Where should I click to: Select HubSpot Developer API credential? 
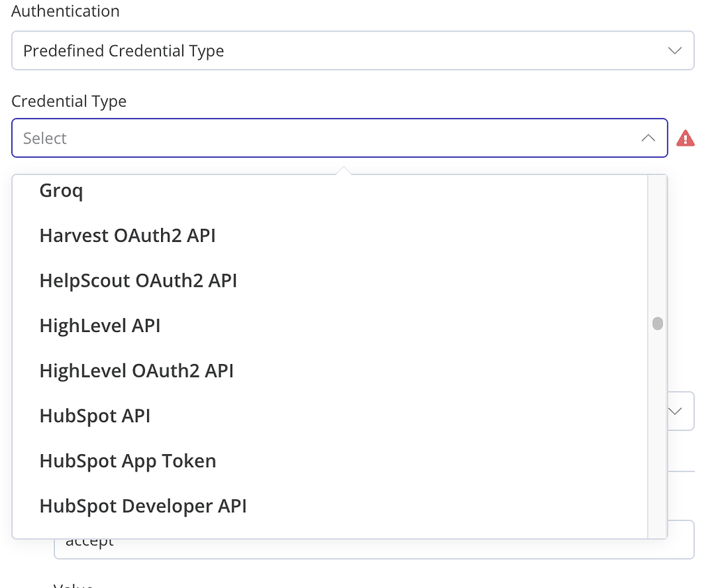pyautogui.click(x=143, y=506)
